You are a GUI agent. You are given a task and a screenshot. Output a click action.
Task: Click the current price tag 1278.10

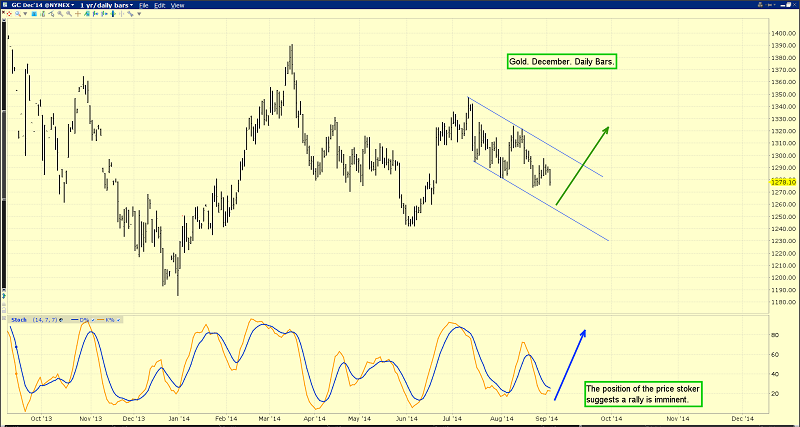(783, 181)
